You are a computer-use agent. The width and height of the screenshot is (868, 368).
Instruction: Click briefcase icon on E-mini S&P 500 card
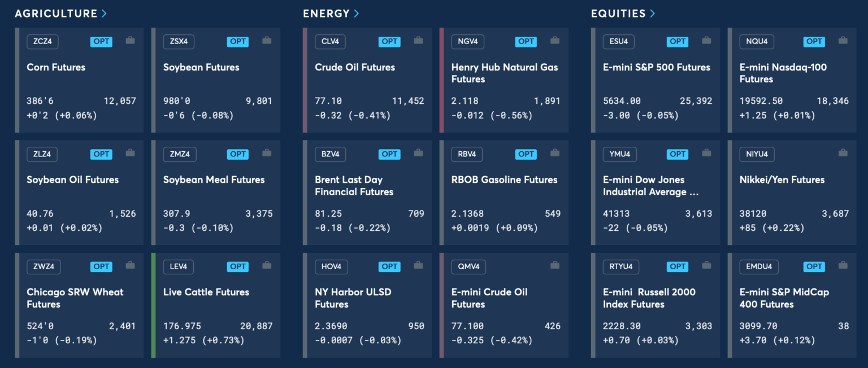click(x=706, y=41)
